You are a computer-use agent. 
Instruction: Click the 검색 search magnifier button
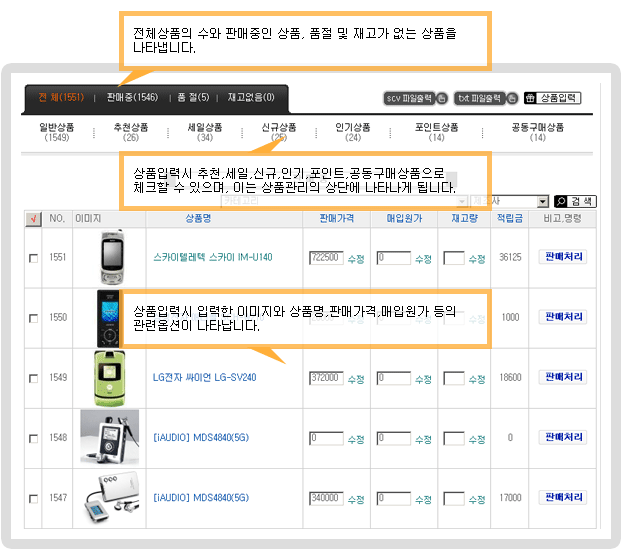(x=575, y=201)
